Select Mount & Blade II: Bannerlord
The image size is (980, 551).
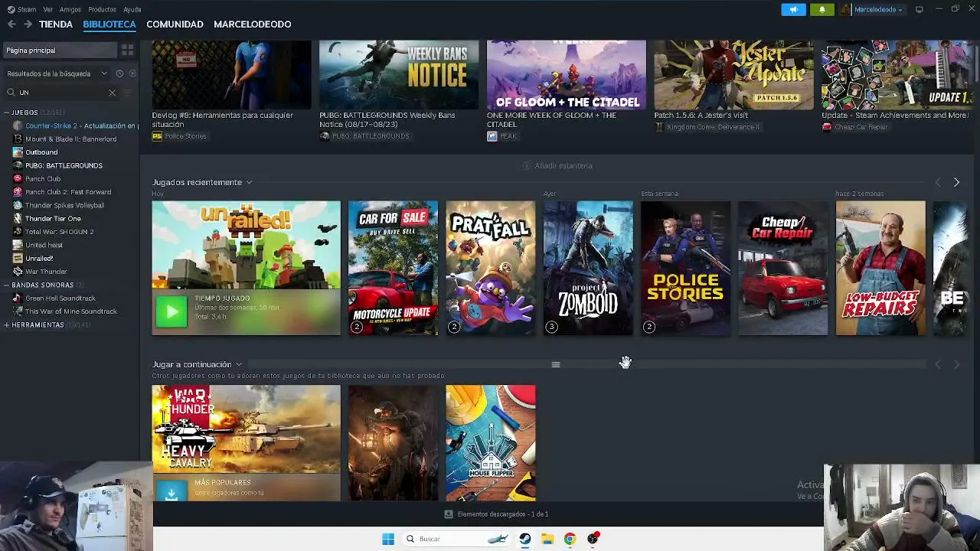coord(70,139)
